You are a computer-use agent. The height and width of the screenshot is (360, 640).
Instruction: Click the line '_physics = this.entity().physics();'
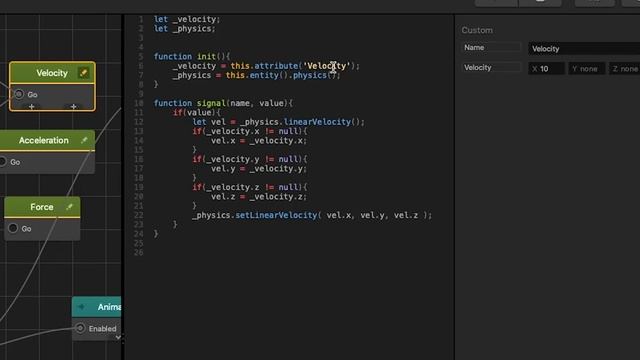tap(256, 75)
